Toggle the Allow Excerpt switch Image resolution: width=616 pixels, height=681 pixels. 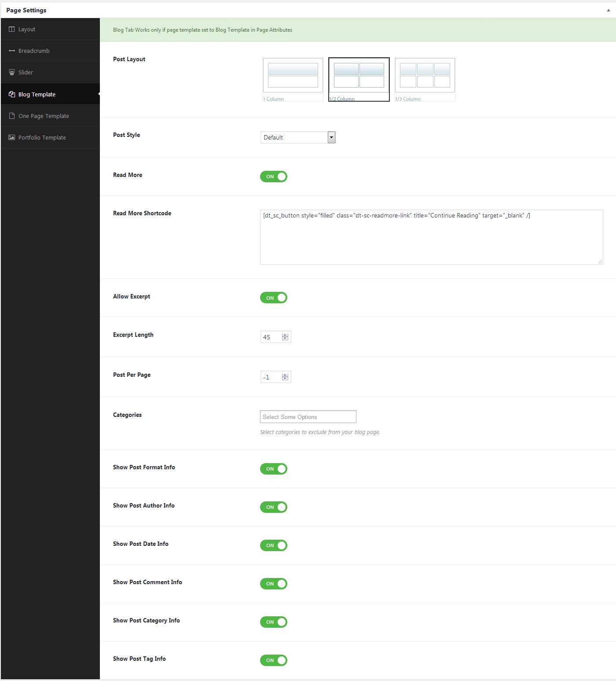(x=274, y=298)
